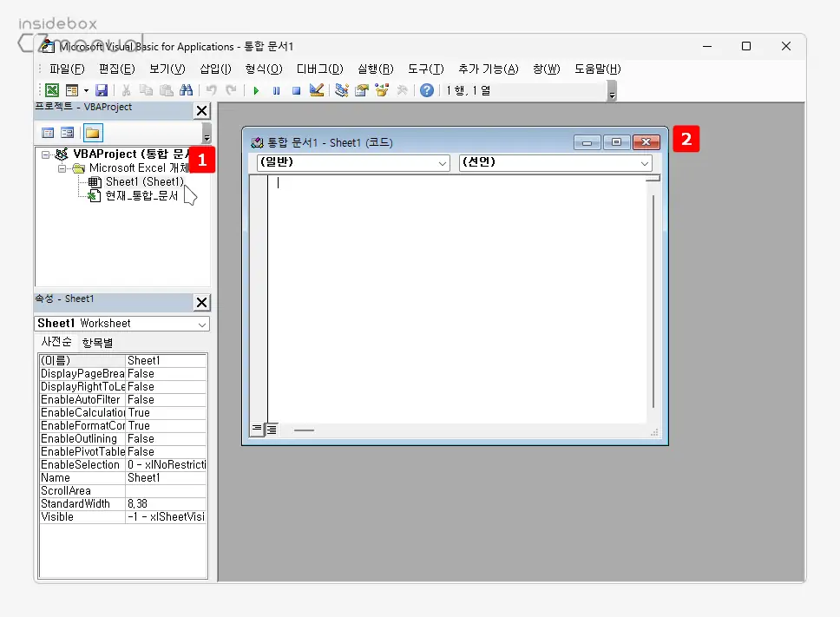Toggle Design Mode icon in toolbar
Viewport: 840px width, 617px height.
coord(317,90)
